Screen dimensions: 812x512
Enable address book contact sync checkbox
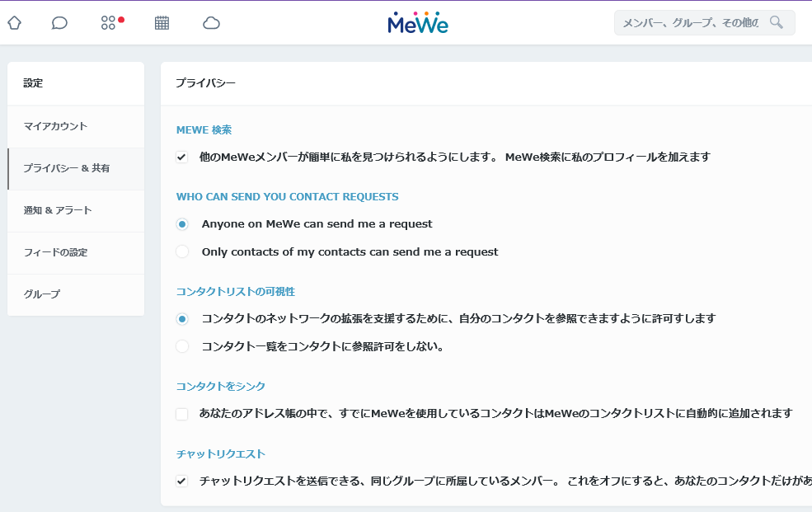coord(181,414)
